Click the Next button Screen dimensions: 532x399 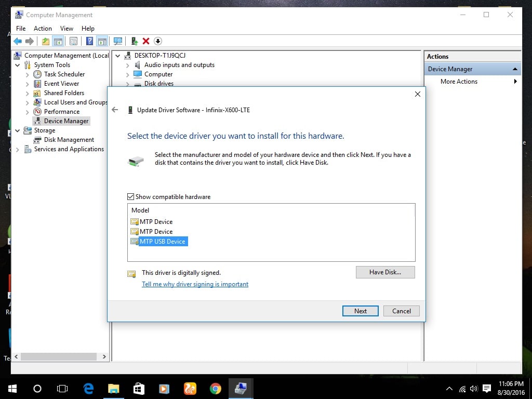[x=361, y=311]
